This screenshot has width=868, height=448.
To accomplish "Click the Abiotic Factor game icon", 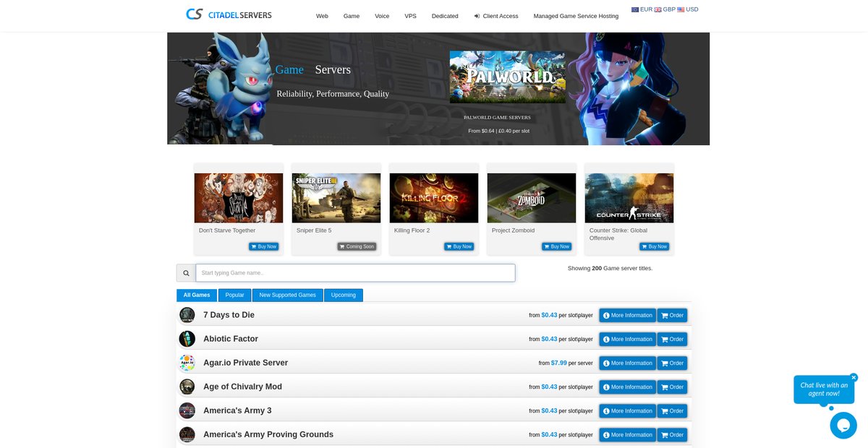I will coord(187,339).
